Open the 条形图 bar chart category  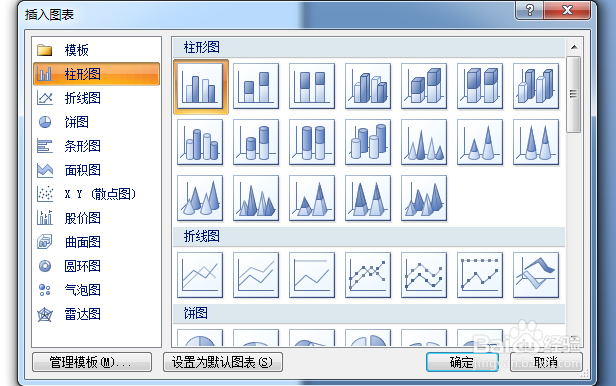tap(97, 146)
